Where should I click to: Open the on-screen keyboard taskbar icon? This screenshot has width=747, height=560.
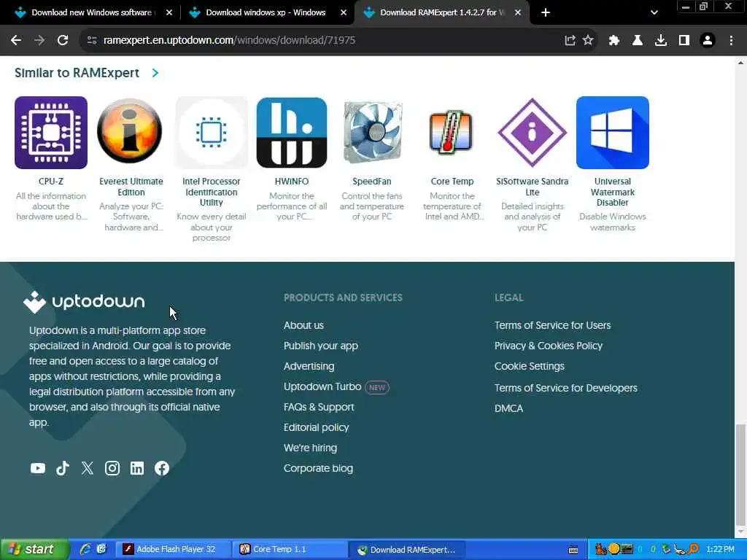point(573,550)
